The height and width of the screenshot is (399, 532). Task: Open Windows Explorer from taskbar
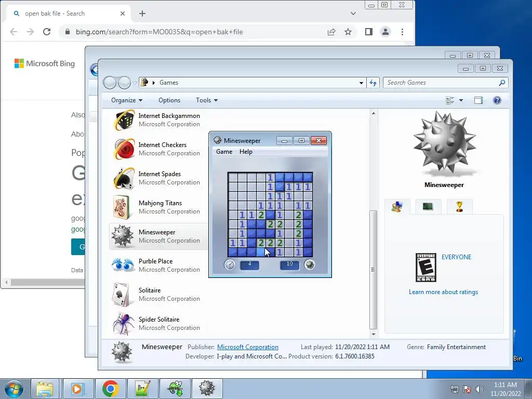pos(45,389)
